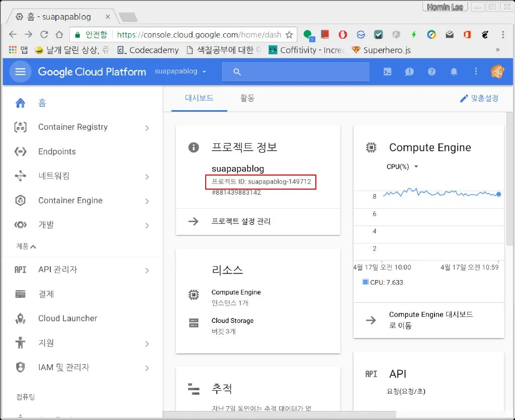This screenshot has width=515, height=420.
Task: Open the suapapablog project selector dropdown
Action: (181, 71)
